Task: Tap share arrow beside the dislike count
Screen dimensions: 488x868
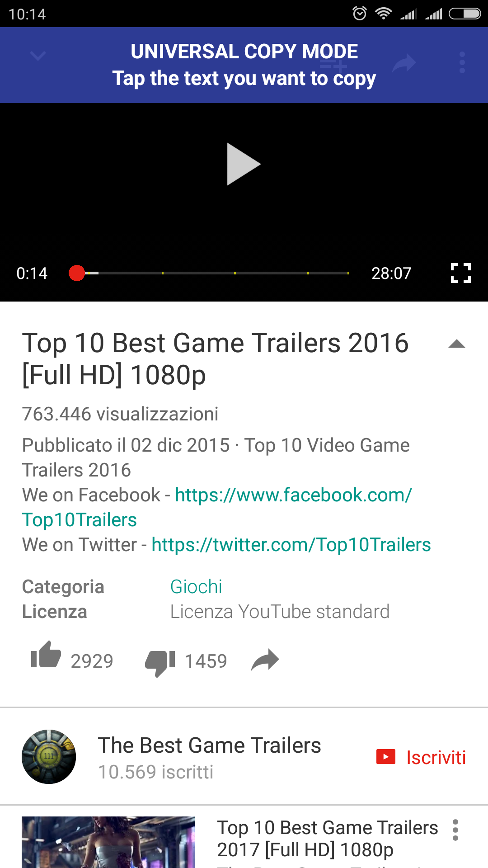Action: (265, 660)
